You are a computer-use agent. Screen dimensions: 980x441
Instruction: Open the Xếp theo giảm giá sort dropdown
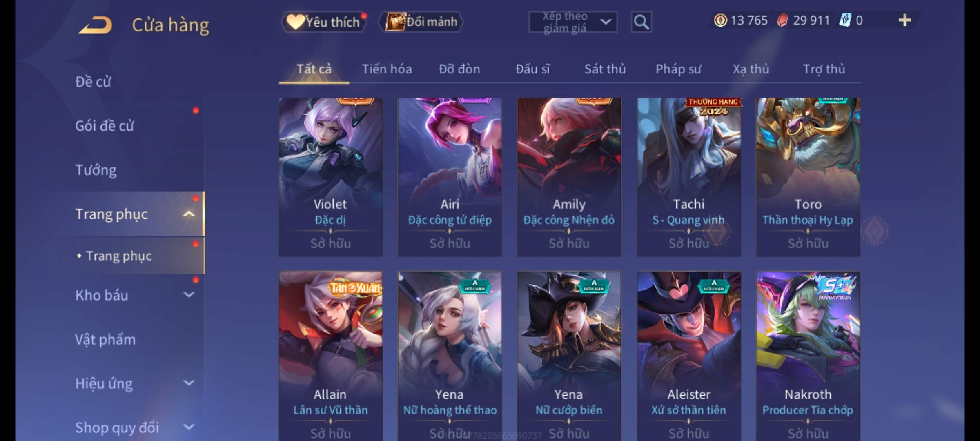tap(573, 22)
